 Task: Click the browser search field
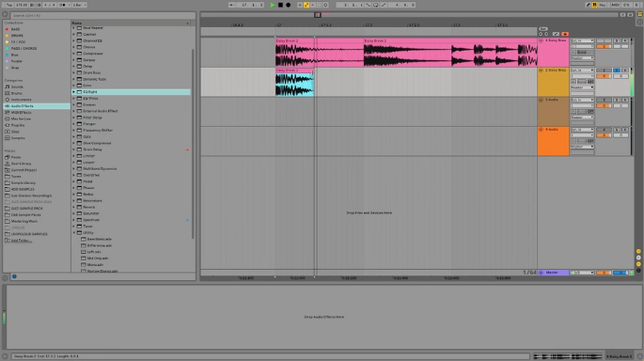click(102, 15)
